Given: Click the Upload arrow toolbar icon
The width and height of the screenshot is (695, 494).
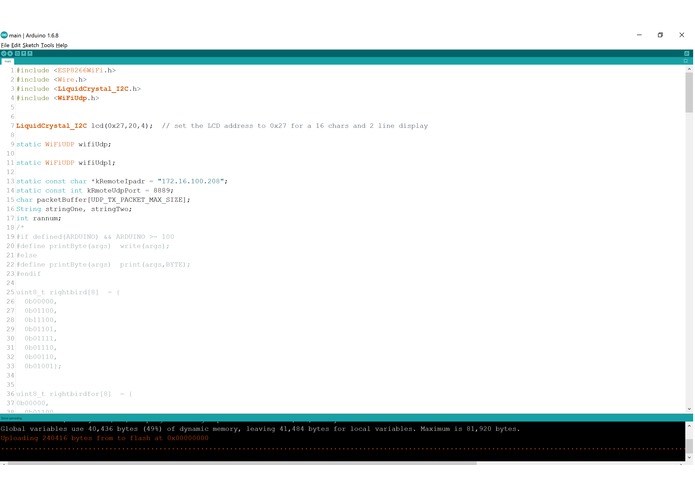Looking at the screenshot, I should (10, 53).
